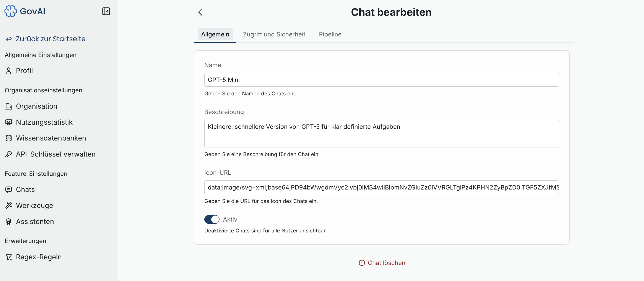Image resolution: width=644 pixels, height=281 pixels.
Task: Toggle the Aktiv switch off
Action: pyautogui.click(x=212, y=219)
